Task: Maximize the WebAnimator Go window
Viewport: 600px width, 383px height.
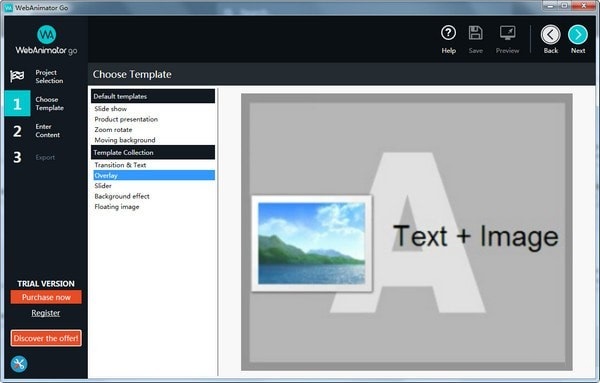Action: pyautogui.click(x=564, y=6)
